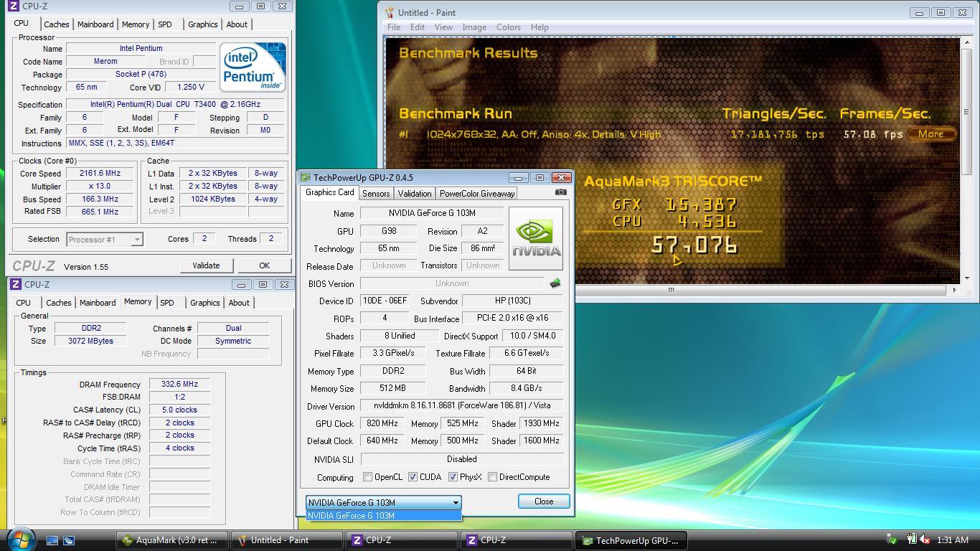Click the taskbar clock showing 1:31 AM
Viewport: 980px width, 551px height.
point(953,540)
